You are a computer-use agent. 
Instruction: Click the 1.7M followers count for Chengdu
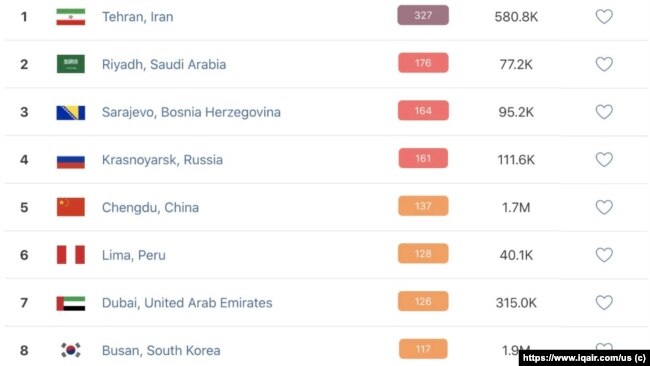(516, 207)
